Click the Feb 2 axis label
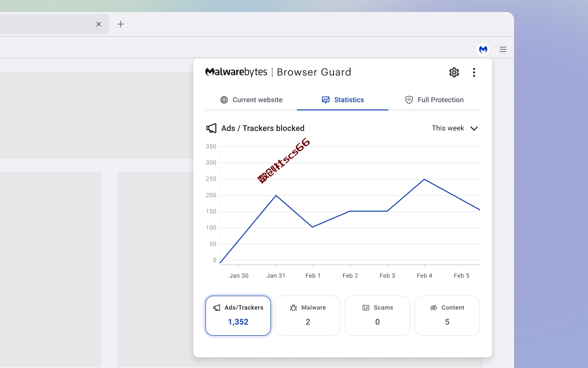Image resolution: width=588 pixels, height=368 pixels. (x=350, y=276)
